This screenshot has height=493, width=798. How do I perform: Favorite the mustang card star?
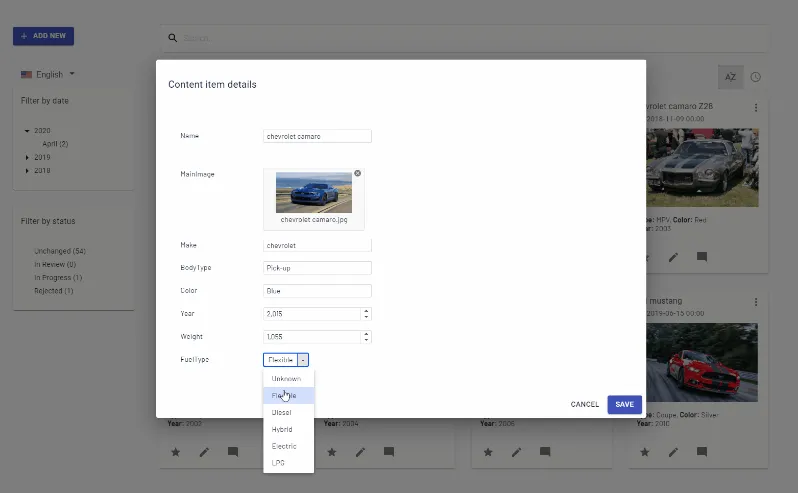(645, 452)
